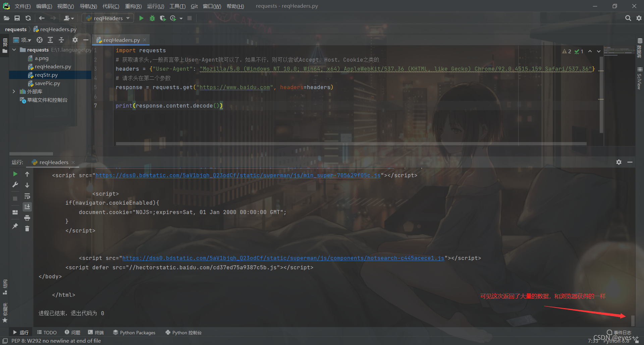Run reqHeaders with green play button
This screenshot has height=345, width=644.
coord(141,18)
